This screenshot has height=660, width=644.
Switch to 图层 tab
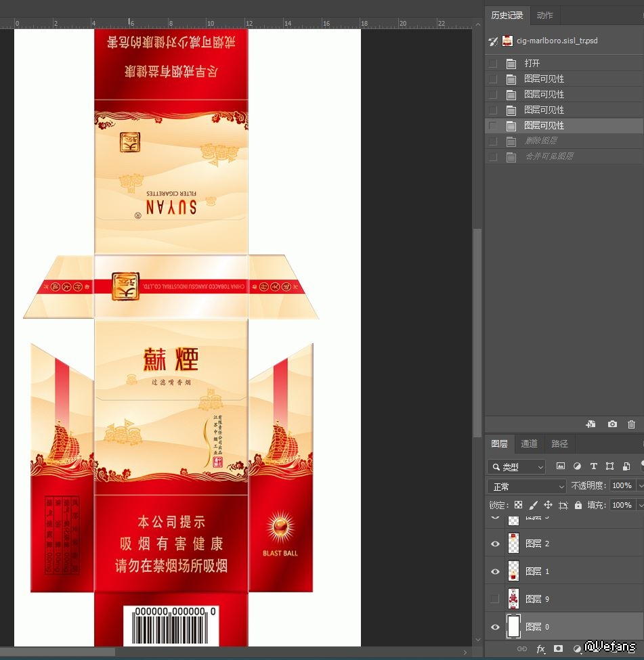coord(499,443)
